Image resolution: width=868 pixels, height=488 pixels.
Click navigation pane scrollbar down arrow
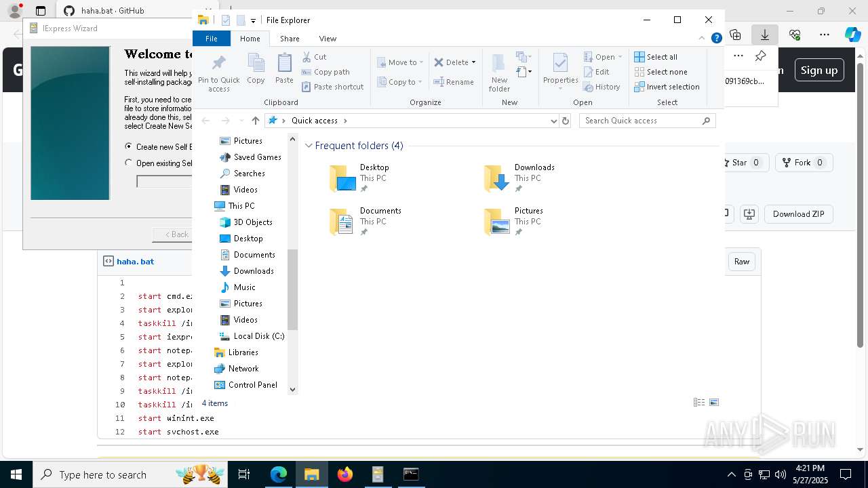pos(292,390)
